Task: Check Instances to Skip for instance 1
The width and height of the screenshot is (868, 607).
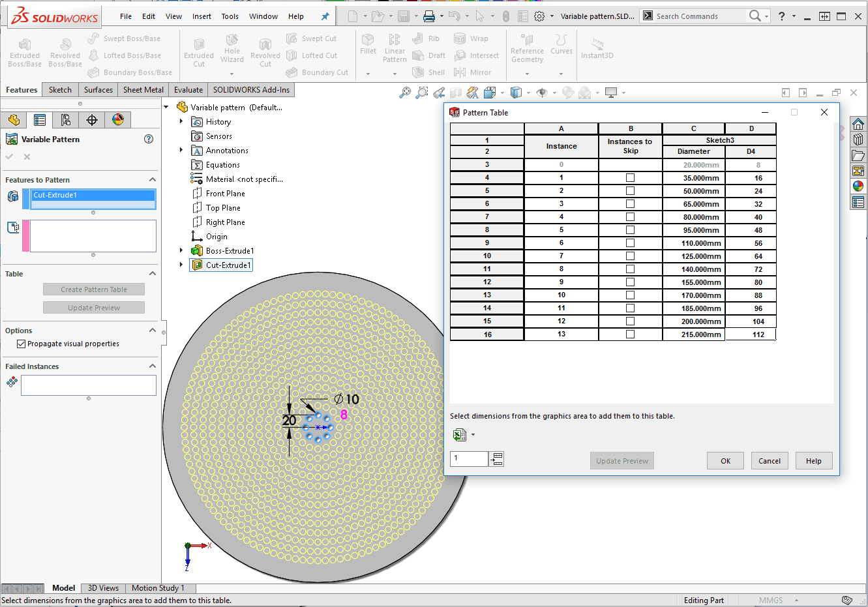Action: pos(630,178)
